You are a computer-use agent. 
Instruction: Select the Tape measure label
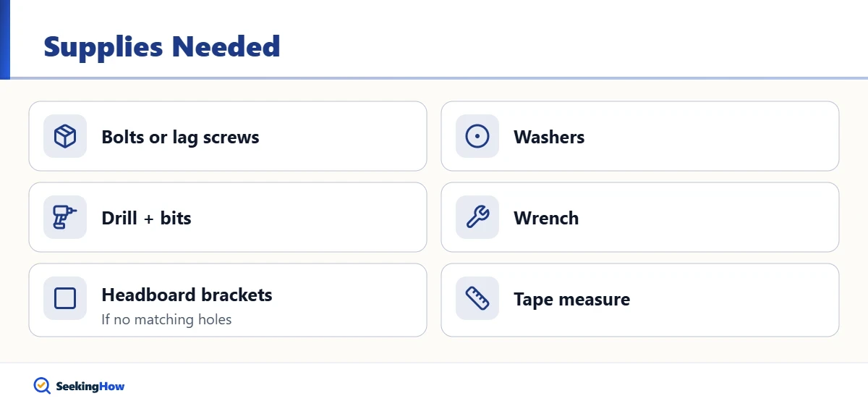tap(571, 299)
